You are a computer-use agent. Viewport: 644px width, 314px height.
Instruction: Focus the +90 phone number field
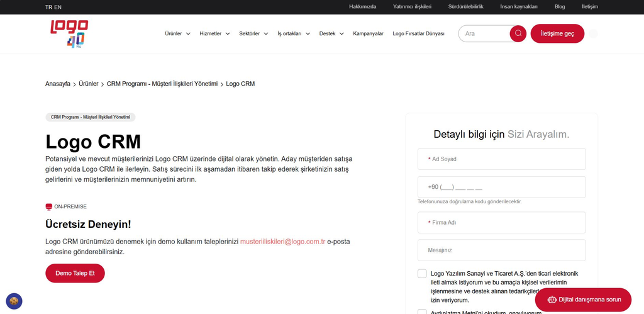[x=501, y=187]
